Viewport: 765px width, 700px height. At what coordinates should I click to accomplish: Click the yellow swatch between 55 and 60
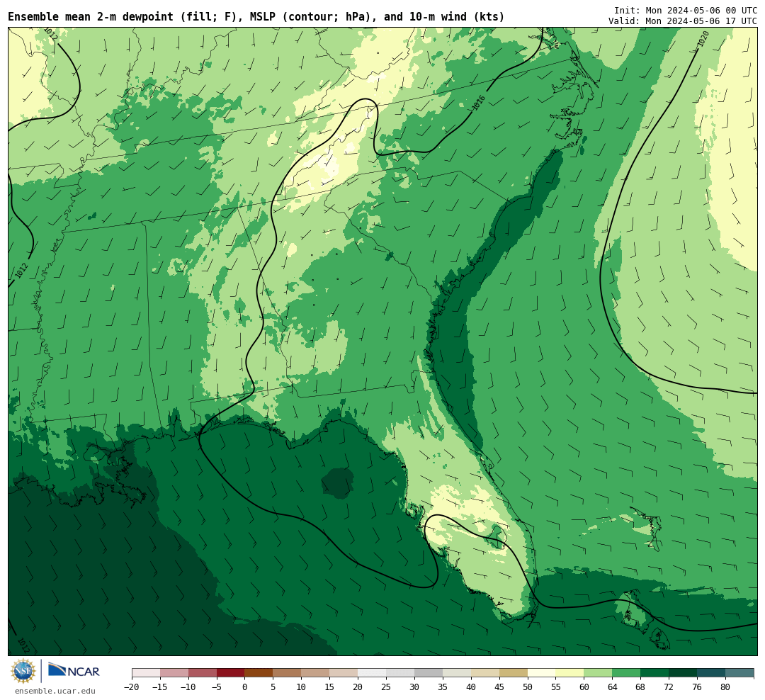[x=570, y=673]
